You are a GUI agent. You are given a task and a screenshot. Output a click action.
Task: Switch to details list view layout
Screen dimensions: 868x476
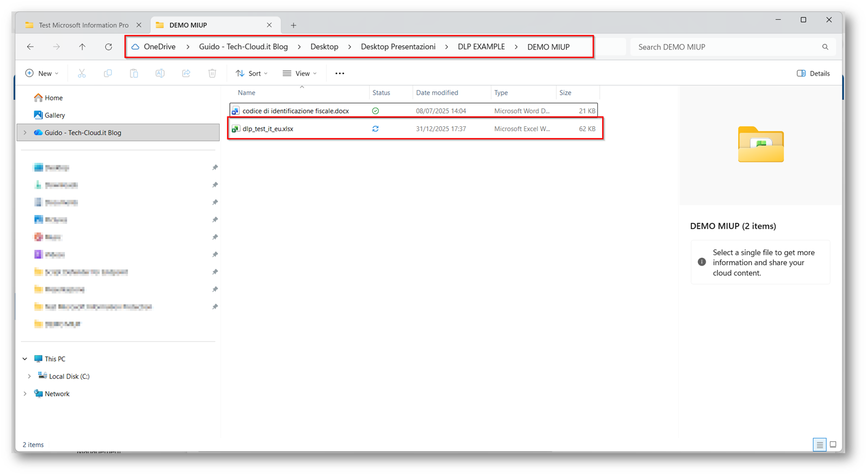820,444
